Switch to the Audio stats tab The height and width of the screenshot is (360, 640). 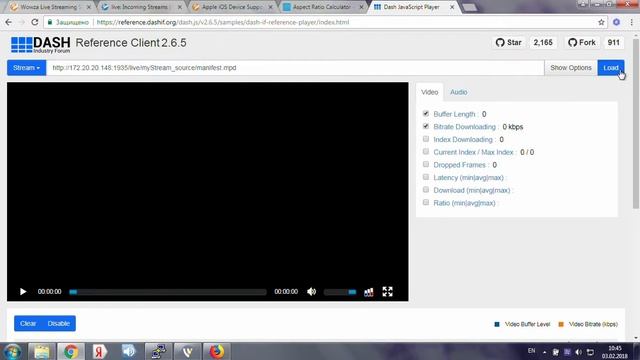point(458,92)
